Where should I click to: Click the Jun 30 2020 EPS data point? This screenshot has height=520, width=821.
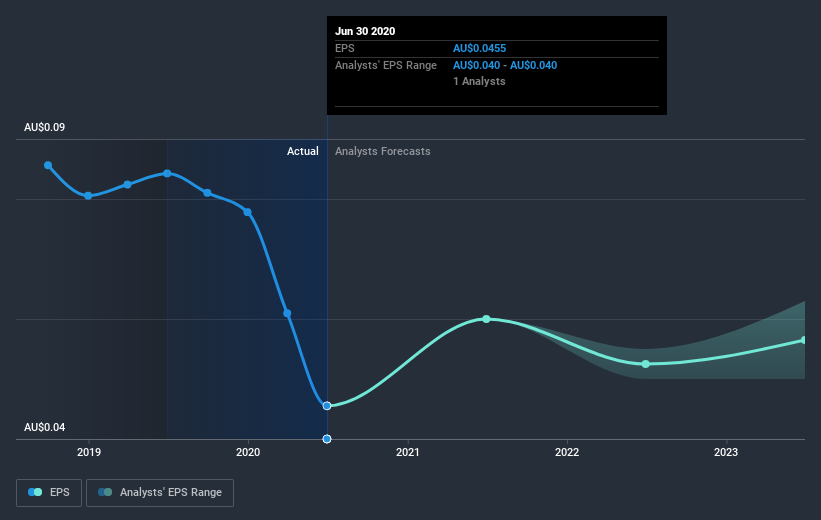click(327, 406)
